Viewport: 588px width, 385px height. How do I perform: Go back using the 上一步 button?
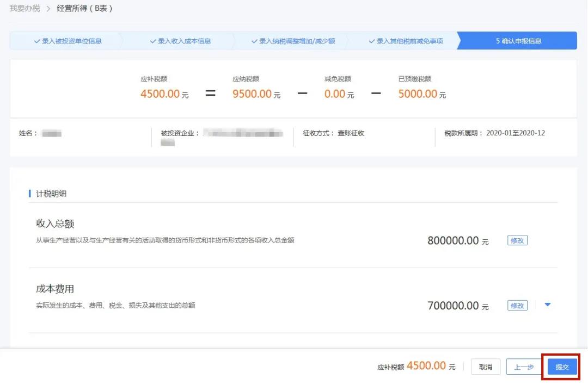[524, 367]
